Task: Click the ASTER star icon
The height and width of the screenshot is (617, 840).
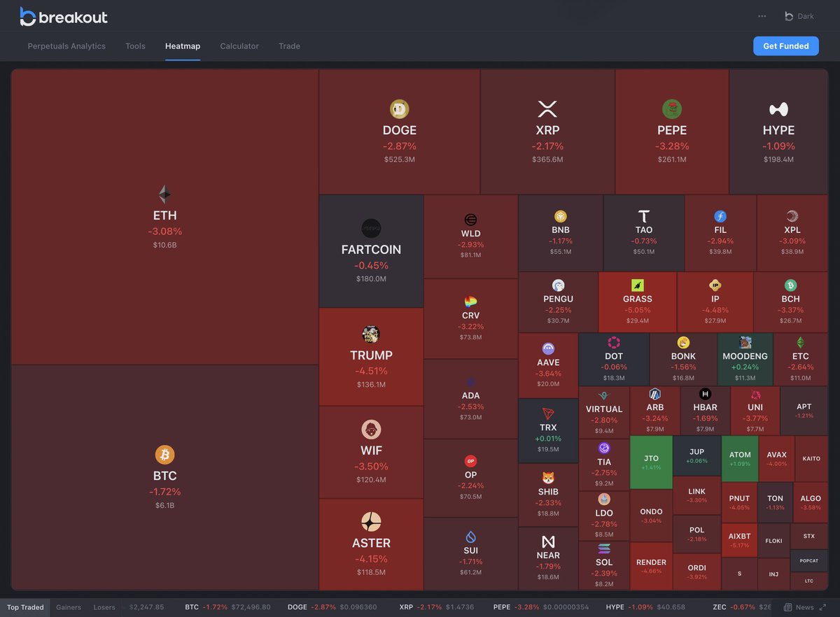Action: click(371, 522)
